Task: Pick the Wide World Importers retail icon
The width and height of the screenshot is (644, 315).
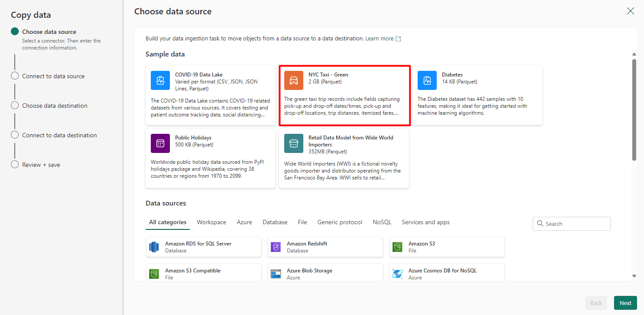Action: [x=294, y=143]
